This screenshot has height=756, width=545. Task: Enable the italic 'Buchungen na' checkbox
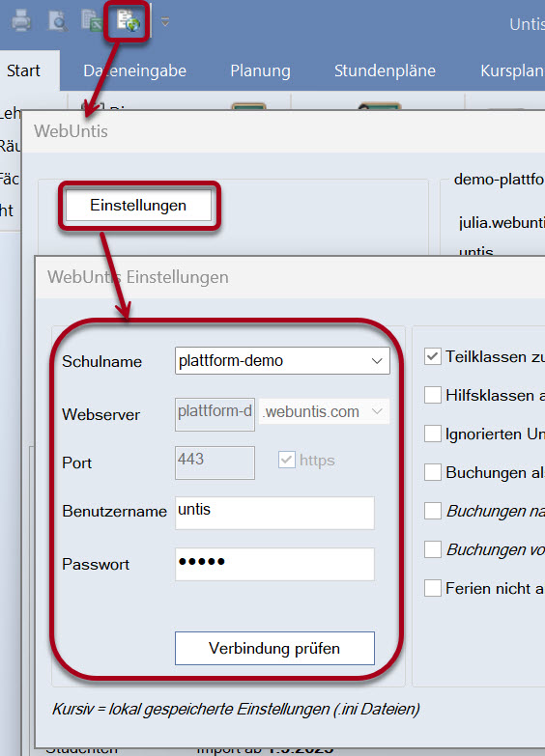[433, 511]
